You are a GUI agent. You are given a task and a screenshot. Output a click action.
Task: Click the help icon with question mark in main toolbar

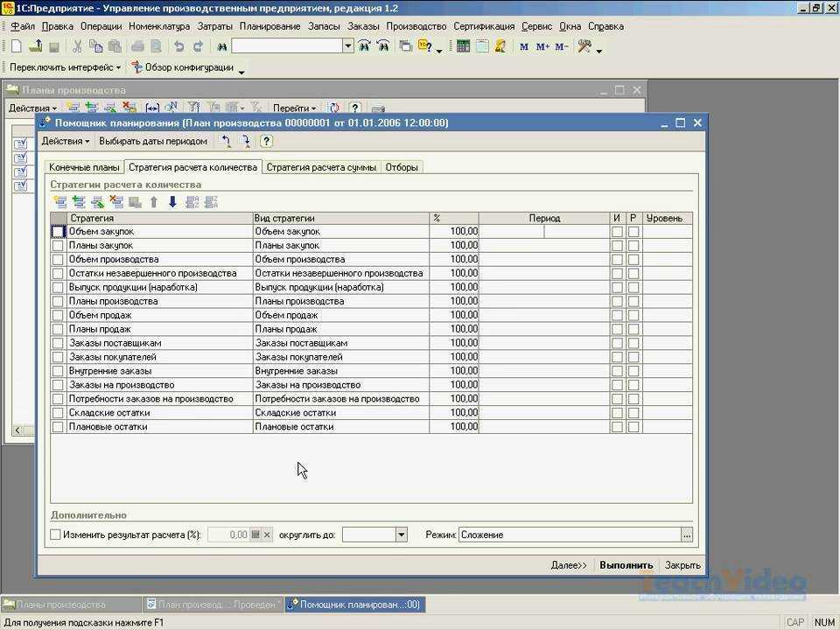(x=425, y=46)
